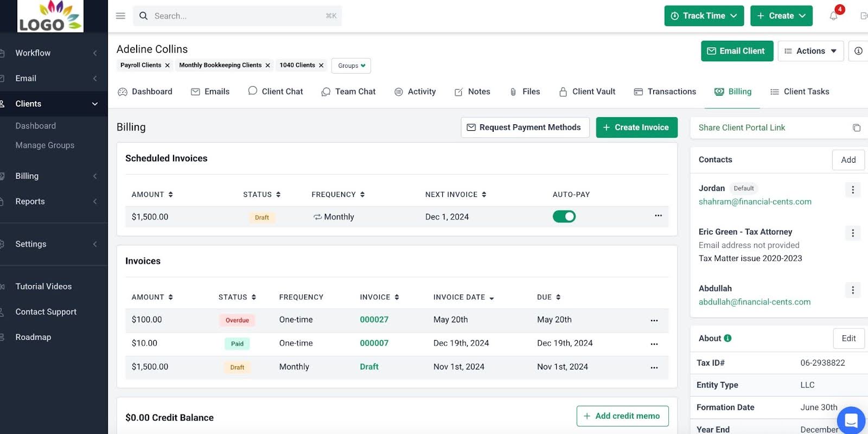Switch to the Transactions tab

pyautogui.click(x=665, y=92)
